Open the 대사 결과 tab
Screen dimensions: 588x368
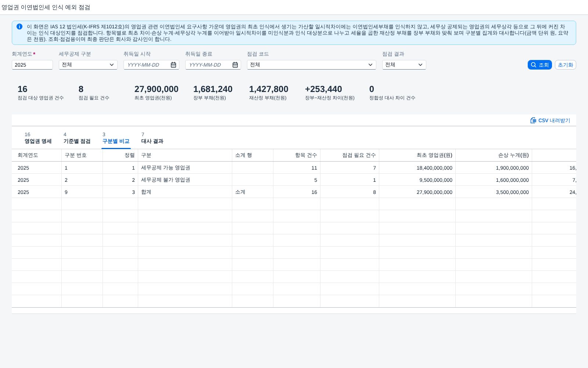tap(152, 138)
